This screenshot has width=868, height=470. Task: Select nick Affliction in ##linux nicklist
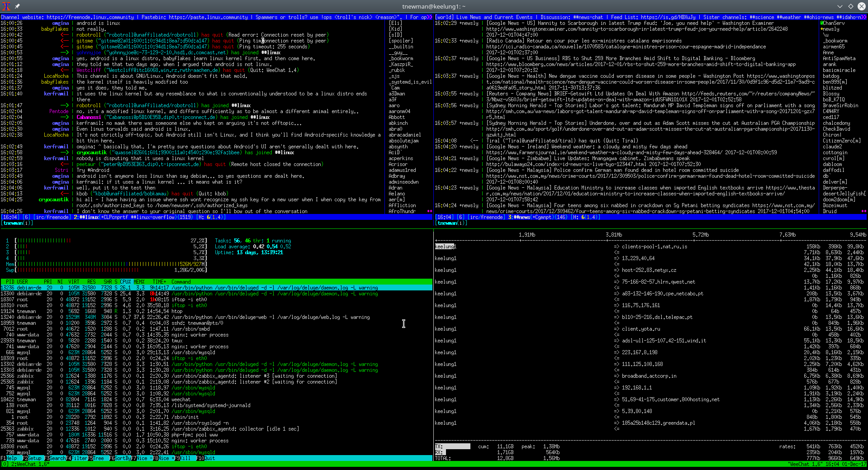tap(402, 205)
